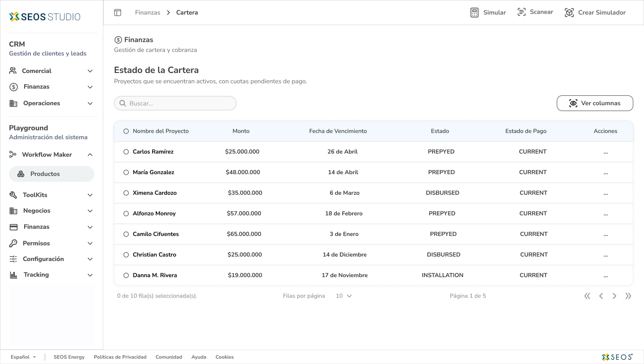This screenshot has height=364, width=644.
Task: Select the Carlos Ramírez row radio button
Action: pyautogui.click(x=126, y=152)
